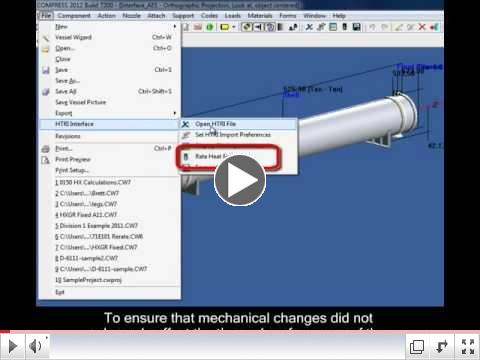
Task: Click the teal table-like toolbar icon
Action: [333, 27]
